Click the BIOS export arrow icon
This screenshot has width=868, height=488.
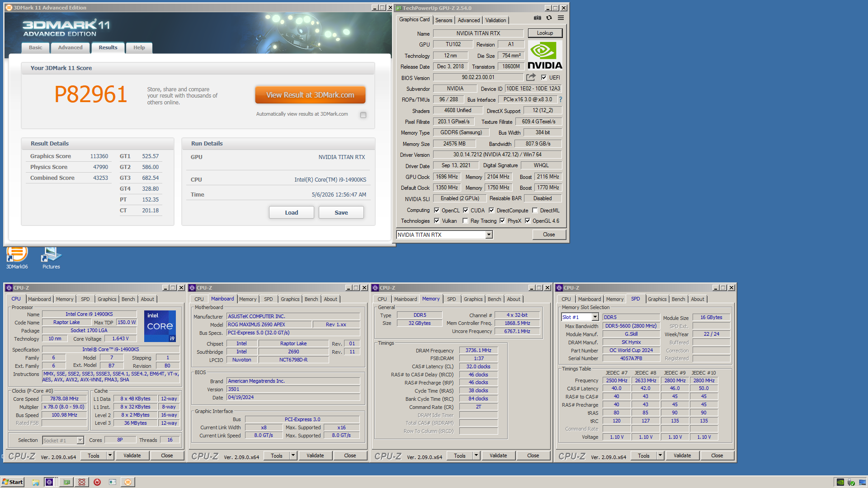tap(531, 77)
